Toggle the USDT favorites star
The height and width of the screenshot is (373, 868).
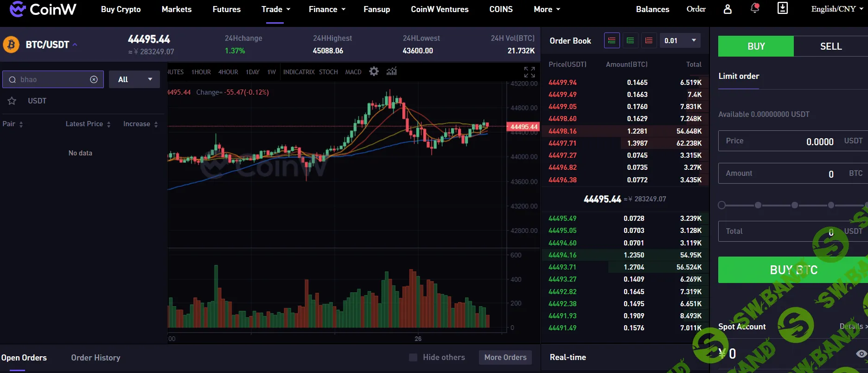12,101
